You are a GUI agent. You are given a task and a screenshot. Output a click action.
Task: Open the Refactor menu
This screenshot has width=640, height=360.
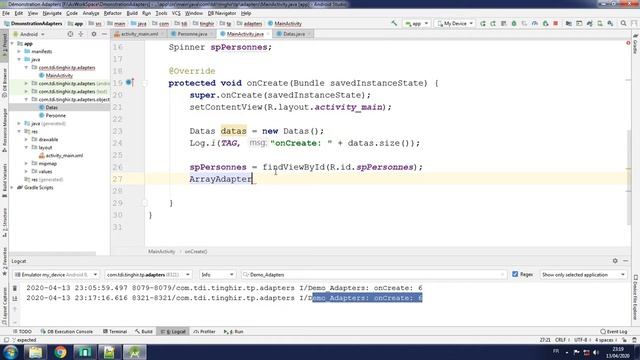tap(113, 13)
